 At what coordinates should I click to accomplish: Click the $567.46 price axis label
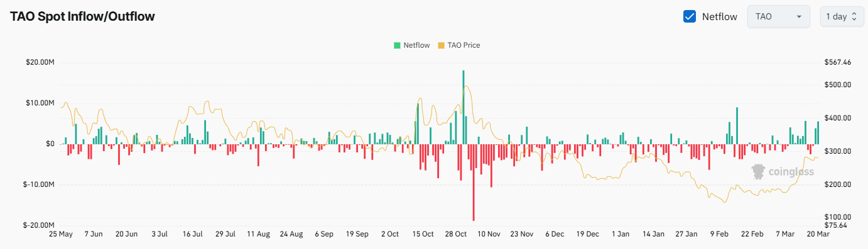(x=838, y=62)
